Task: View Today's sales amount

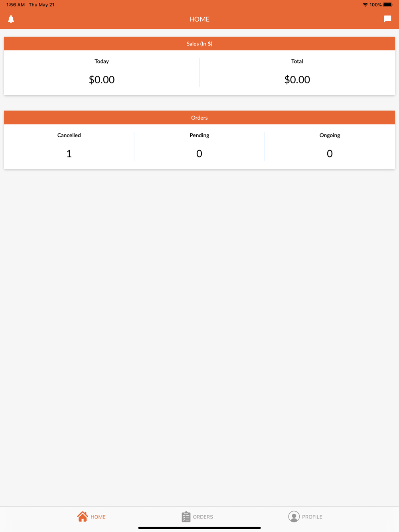Action: [102, 79]
